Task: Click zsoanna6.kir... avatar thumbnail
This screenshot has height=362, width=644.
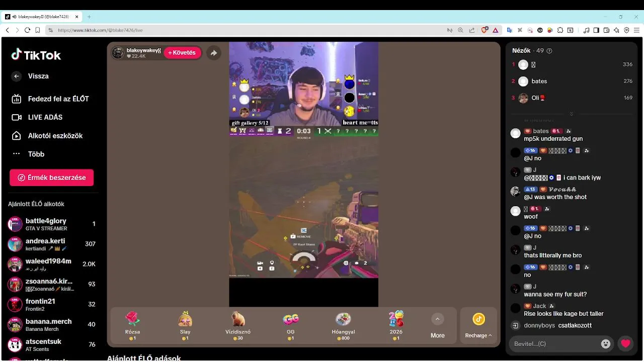Action: (15, 285)
